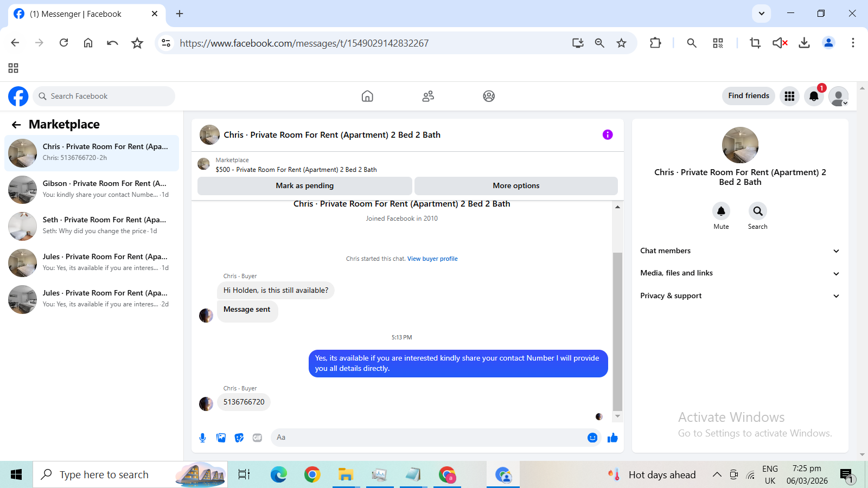
Task: Open the account profile avatar menu
Action: [x=838, y=97]
